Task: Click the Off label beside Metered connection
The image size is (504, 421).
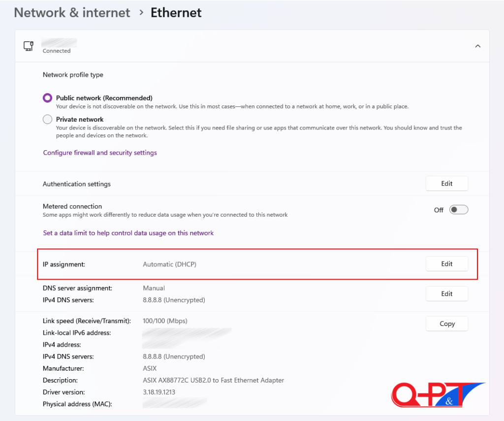Action: click(x=439, y=210)
